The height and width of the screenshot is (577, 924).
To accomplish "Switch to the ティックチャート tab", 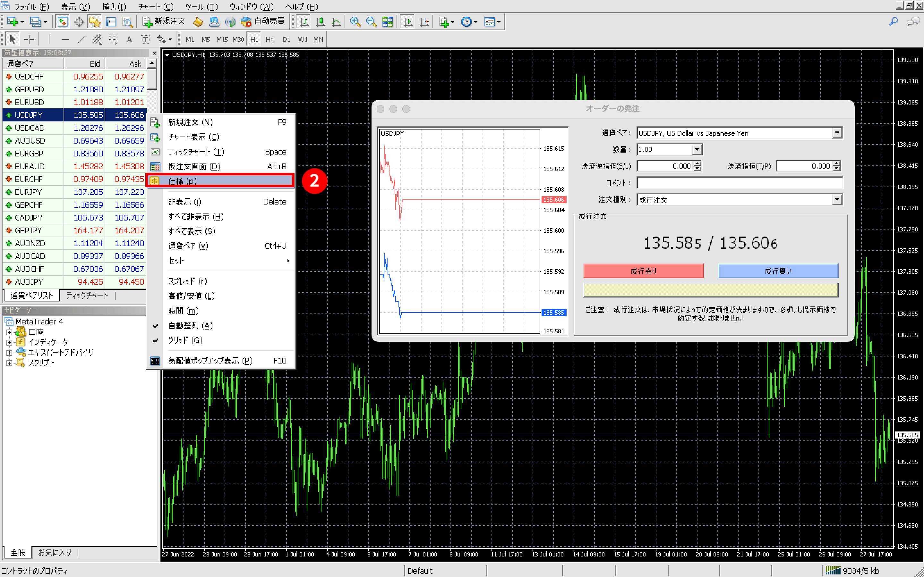I will tap(87, 295).
